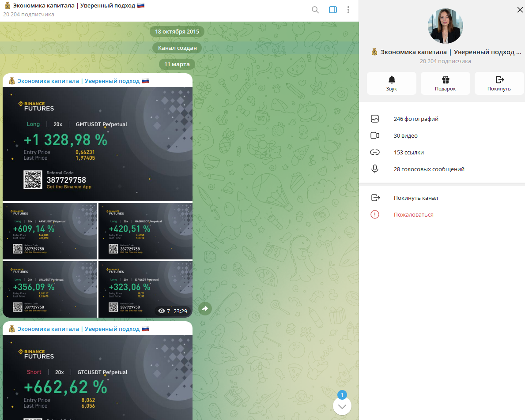
Task: Open the three-dot more options menu
Action: point(348,10)
